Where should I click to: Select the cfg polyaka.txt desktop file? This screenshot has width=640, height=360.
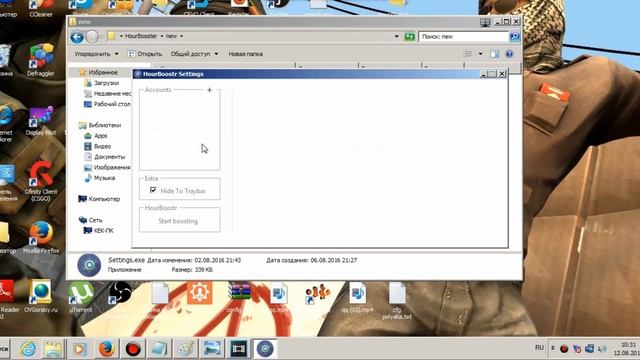click(397, 300)
